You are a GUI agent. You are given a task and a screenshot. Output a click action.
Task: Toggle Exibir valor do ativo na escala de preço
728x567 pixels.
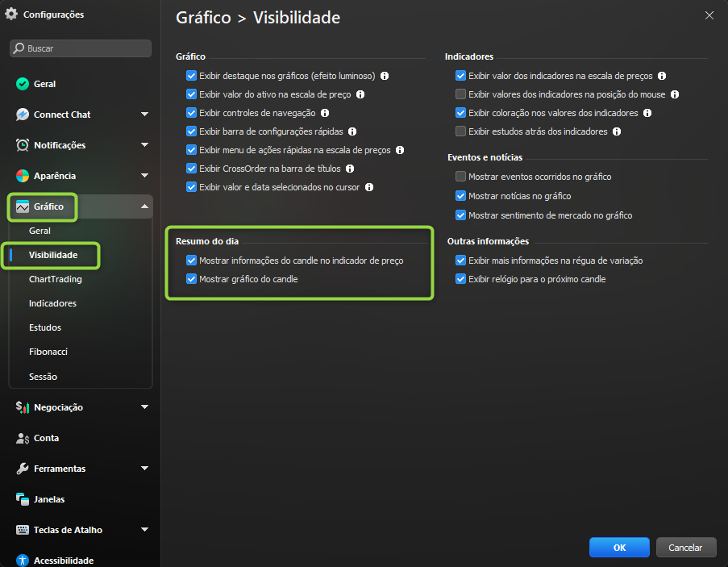point(191,94)
